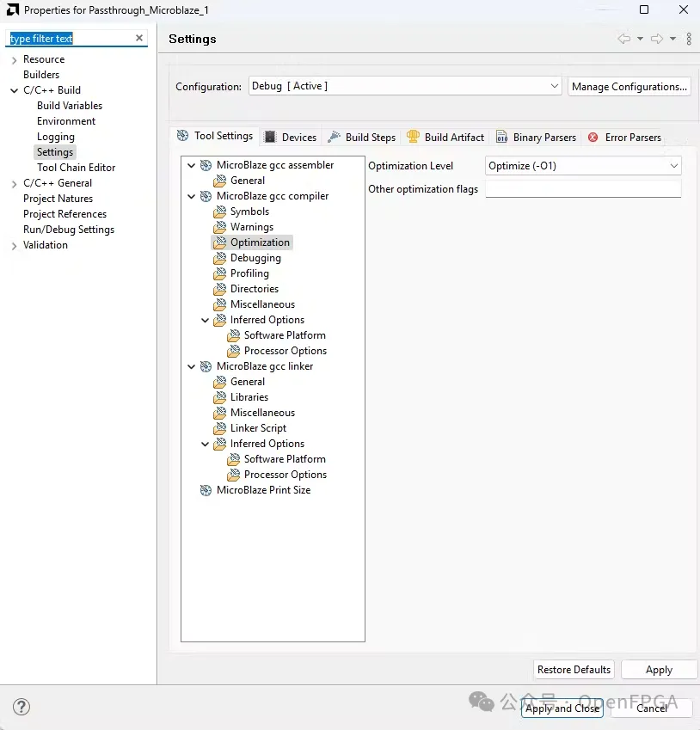Click the MicroBlaze gcc compiler tool icon
Image resolution: width=700 pixels, height=730 pixels.
click(x=206, y=196)
